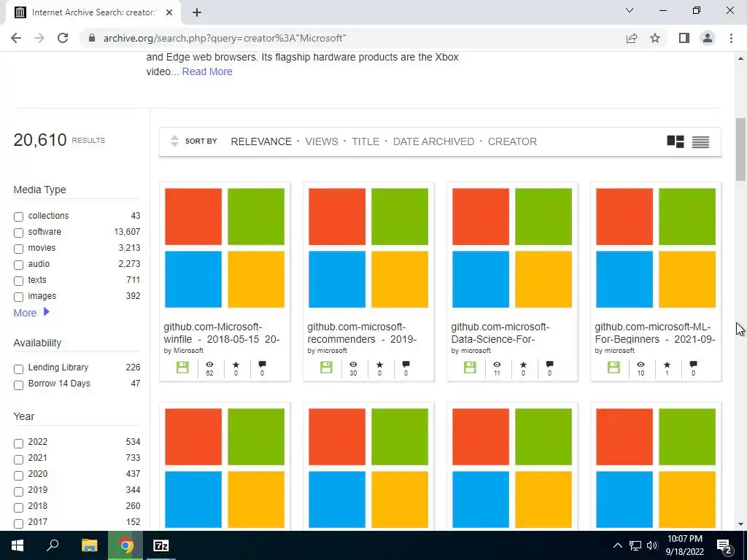
Task: Open the winfile item logo thumbnail
Action: click(225, 248)
